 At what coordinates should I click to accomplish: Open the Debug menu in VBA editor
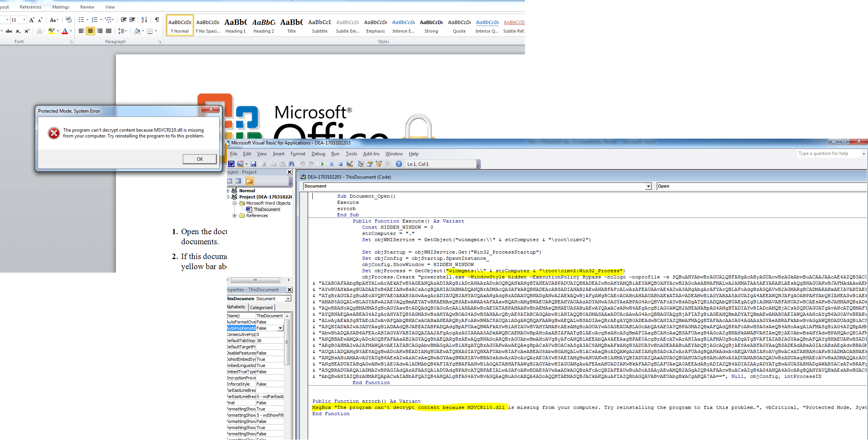tap(318, 154)
